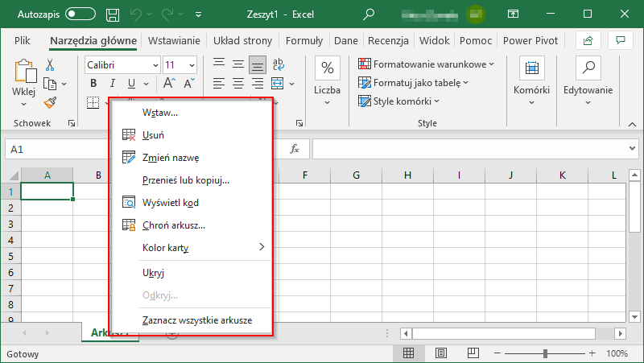Click Merge and Center icon
This screenshot has height=363, width=644.
pyautogui.click(x=278, y=84)
